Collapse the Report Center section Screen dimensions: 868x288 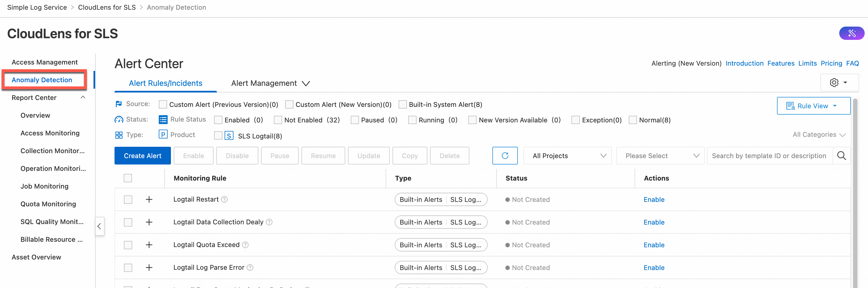83,97
